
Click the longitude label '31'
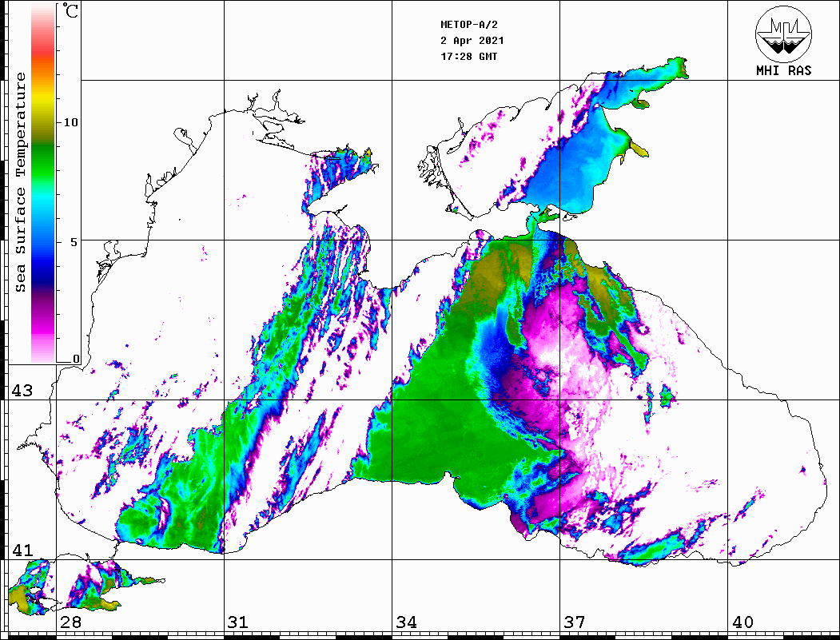click(238, 622)
